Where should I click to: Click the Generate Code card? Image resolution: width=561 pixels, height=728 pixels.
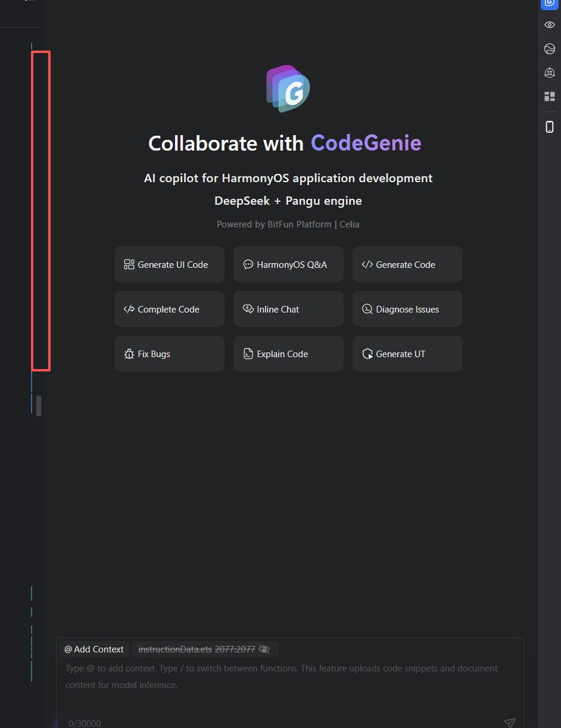pos(407,264)
